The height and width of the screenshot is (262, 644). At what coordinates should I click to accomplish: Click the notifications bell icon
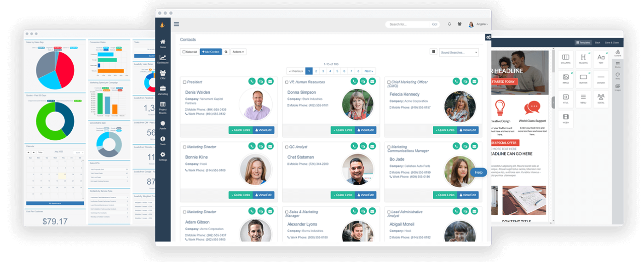(x=449, y=24)
